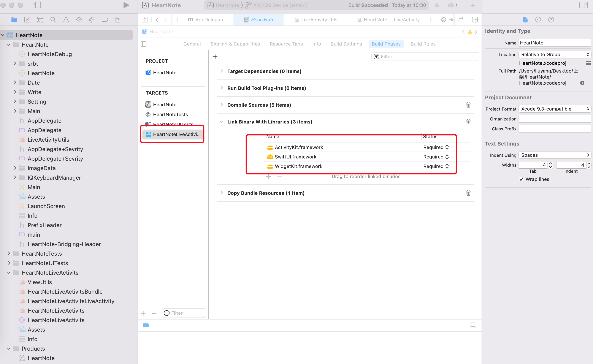
Task: Switch to the General tab
Action: pos(192,44)
